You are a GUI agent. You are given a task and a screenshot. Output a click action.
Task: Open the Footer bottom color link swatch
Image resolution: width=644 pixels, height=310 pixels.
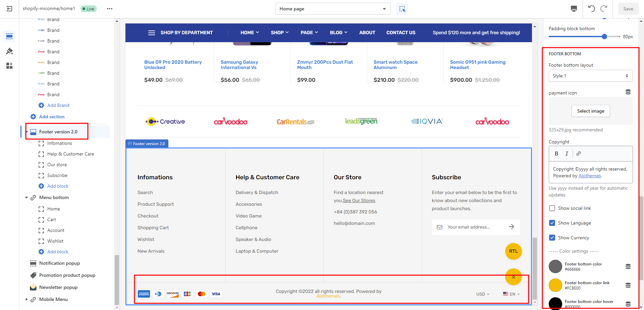(555, 285)
